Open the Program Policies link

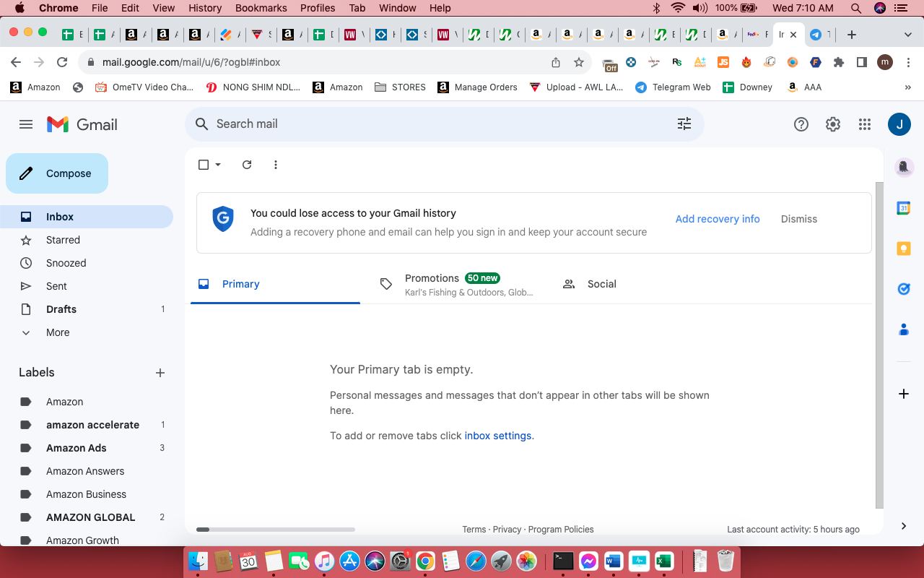[x=561, y=530]
